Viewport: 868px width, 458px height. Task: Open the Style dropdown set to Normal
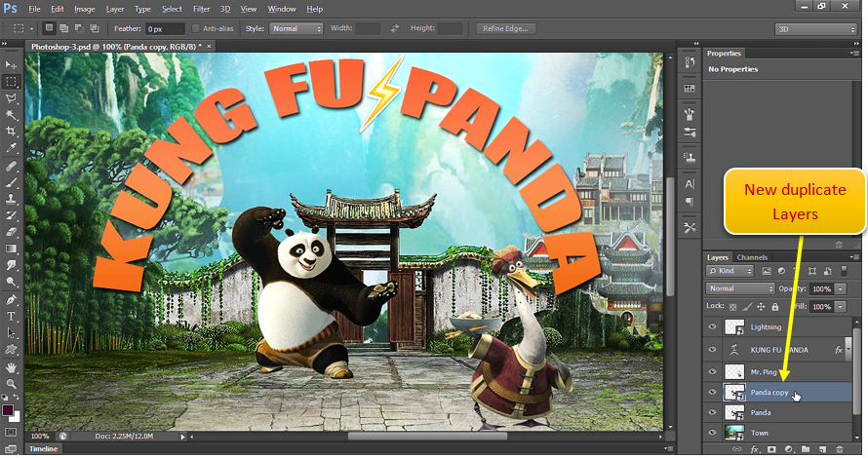[296, 28]
